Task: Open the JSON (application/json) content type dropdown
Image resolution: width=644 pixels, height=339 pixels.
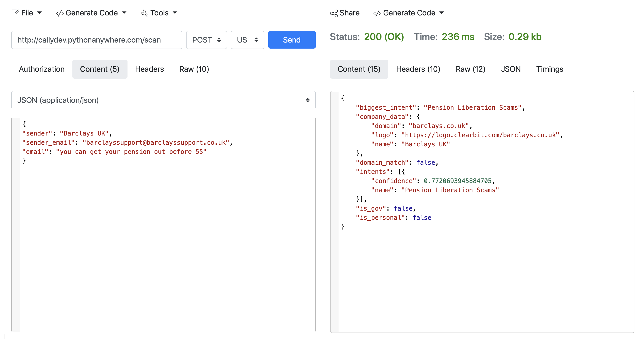Action: tap(163, 100)
